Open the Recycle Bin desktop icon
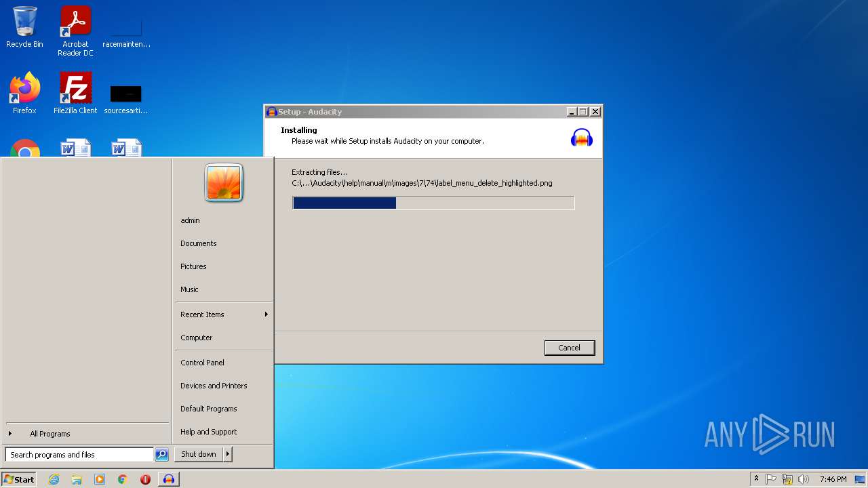This screenshot has height=488, width=868. pos(24,27)
